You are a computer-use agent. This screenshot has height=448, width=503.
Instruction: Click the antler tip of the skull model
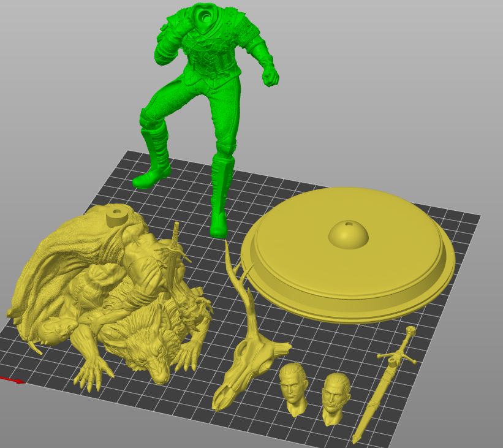point(228,244)
